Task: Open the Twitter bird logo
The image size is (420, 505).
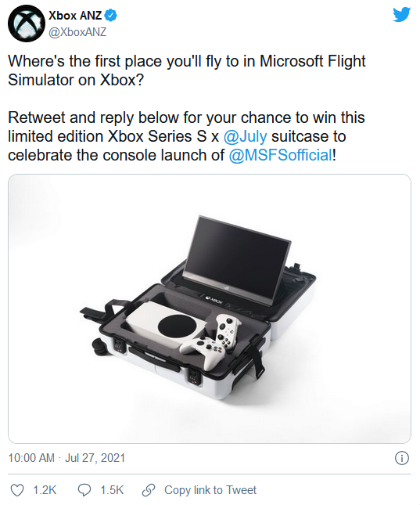Action: pyautogui.click(x=402, y=15)
